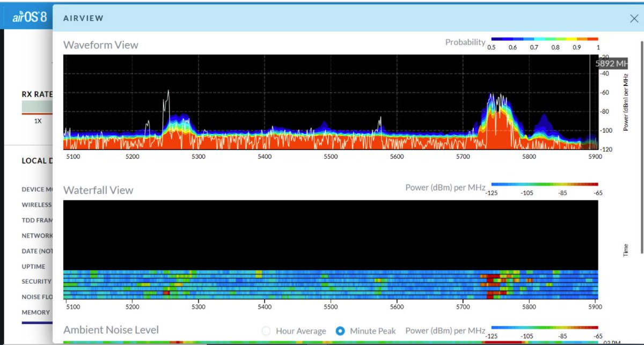The height and width of the screenshot is (345, 644).
Task: Click the airOS 8 logo
Action: (x=30, y=17)
